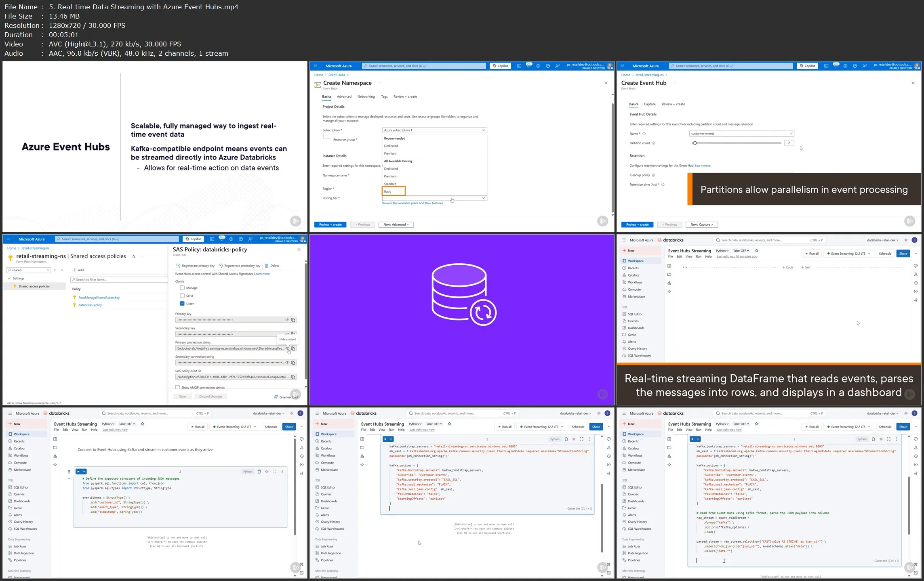Click Partition count slider handle
The height and width of the screenshot is (581, 924).
click(x=695, y=143)
